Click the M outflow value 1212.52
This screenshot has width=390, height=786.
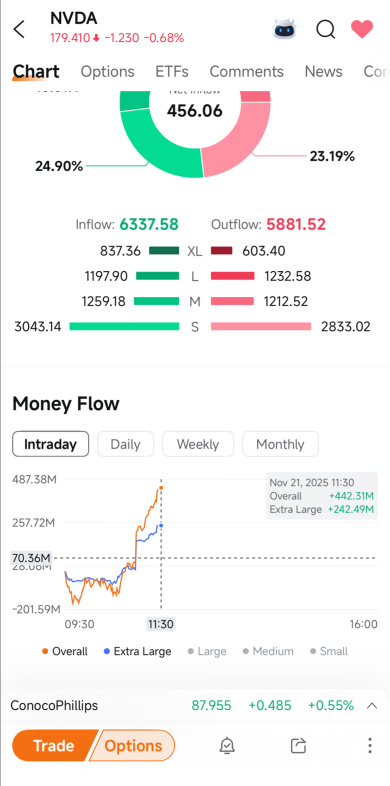286,302
